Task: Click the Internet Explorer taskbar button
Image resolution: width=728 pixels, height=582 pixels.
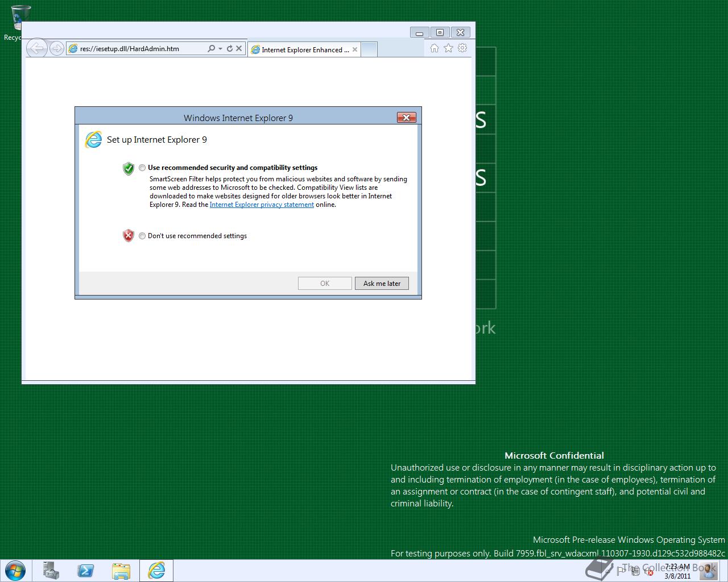Action: click(156, 571)
